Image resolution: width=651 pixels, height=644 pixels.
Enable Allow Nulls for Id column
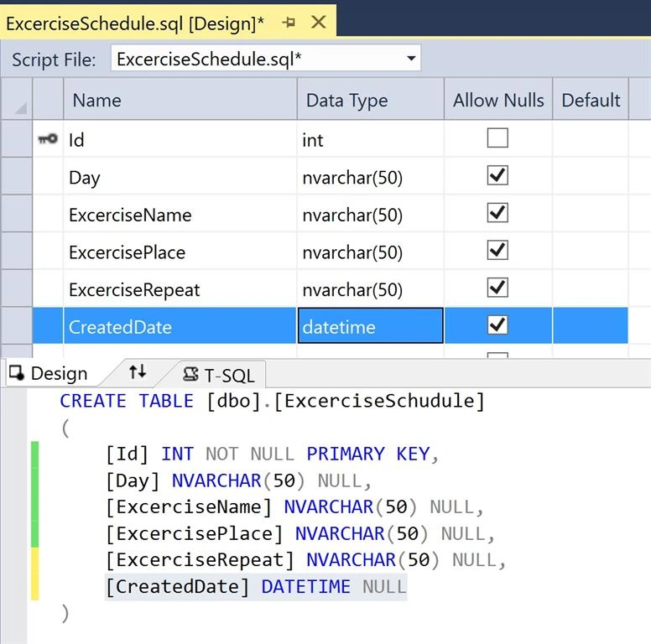(x=497, y=138)
